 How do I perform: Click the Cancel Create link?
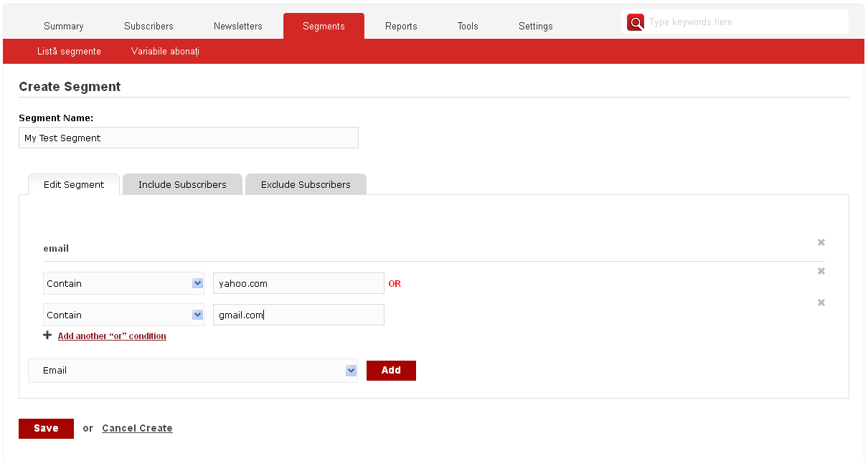[137, 428]
